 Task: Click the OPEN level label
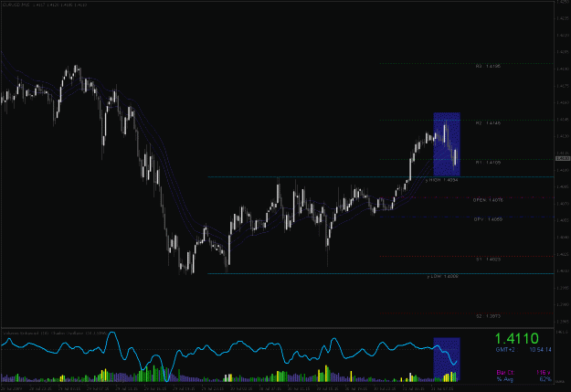[488, 200]
